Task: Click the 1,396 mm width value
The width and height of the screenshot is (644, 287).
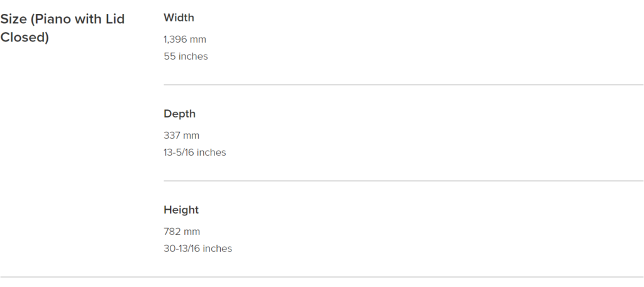Action: click(185, 40)
